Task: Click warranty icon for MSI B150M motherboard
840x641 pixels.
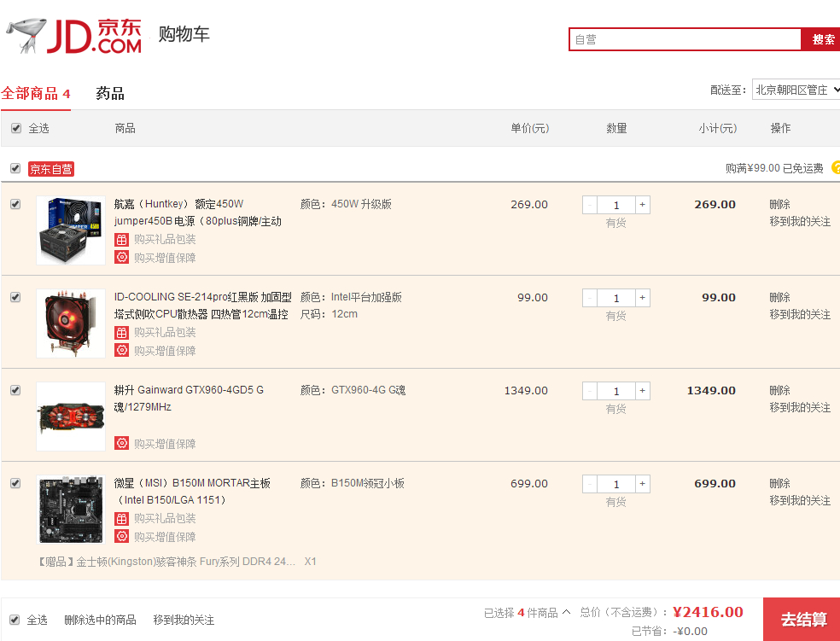Action: [x=121, y=537]
